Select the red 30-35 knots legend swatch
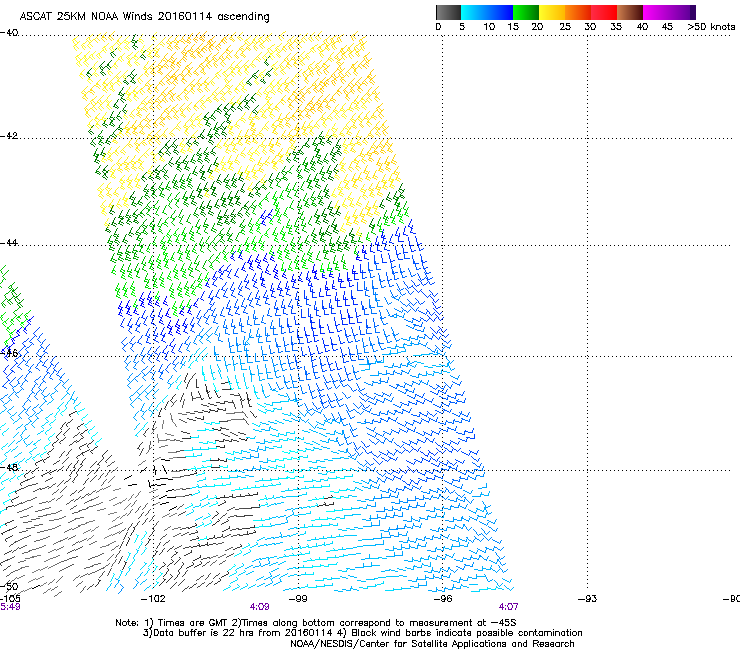Image resolution: width=740 pixels, height=650 pixels. tap(604, 12)
